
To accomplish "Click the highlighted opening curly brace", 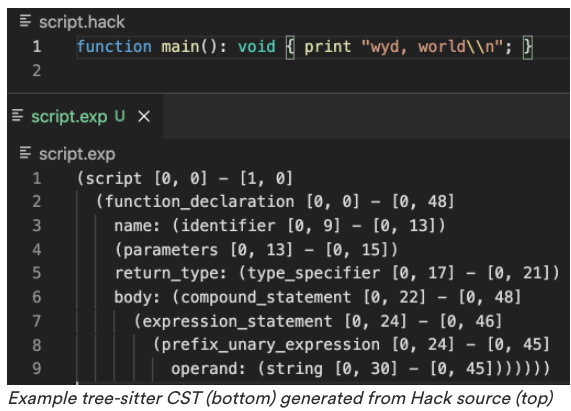I will (x=290, y=47).
